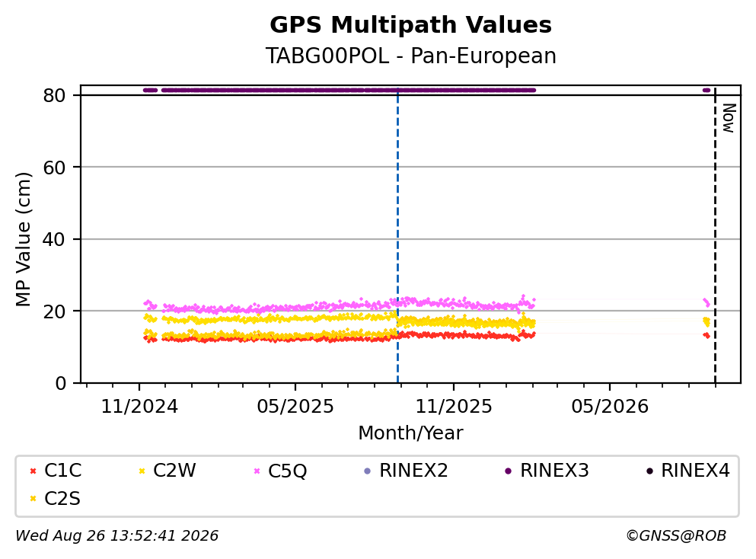The image size is (756, 559).
Task: Click the GPS Multipath Values title
Action: coord(411,25)
